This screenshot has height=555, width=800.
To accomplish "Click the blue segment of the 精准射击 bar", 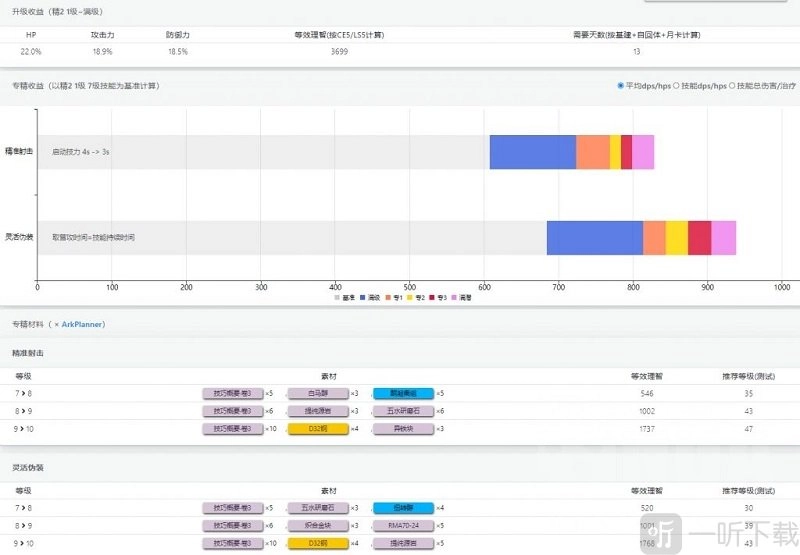I will (x=532, y=152).
